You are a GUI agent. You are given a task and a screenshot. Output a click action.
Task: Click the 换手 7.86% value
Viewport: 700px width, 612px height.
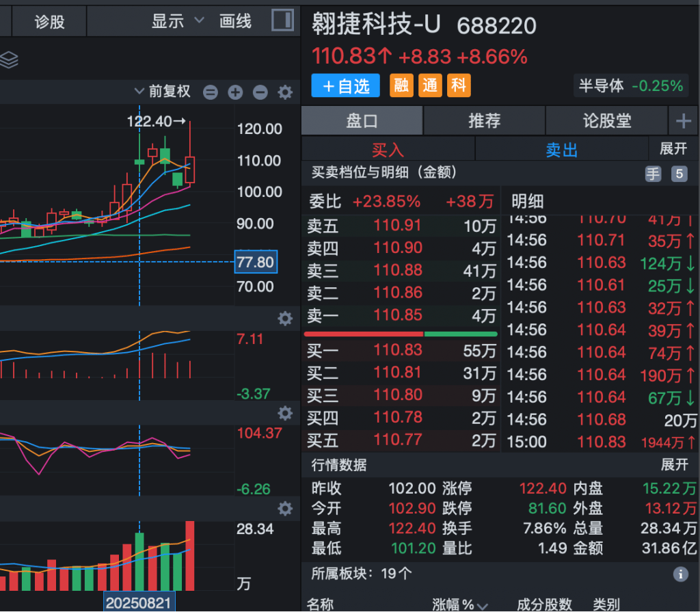[545, 529]
